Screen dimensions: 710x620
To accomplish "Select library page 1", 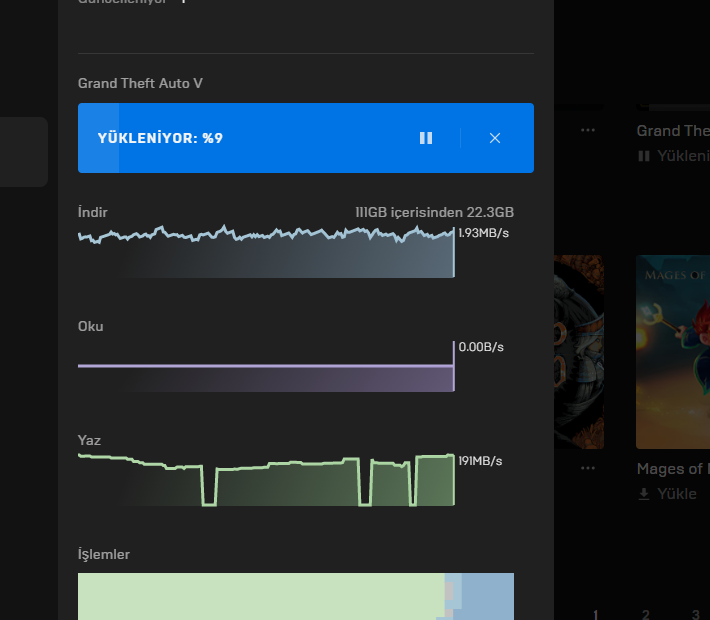I will coord(595,614).
